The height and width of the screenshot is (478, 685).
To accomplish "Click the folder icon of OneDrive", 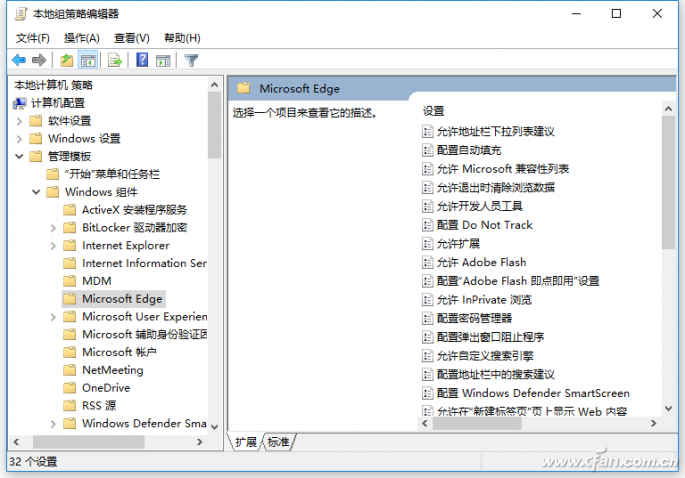I will (x=69, y=388).
